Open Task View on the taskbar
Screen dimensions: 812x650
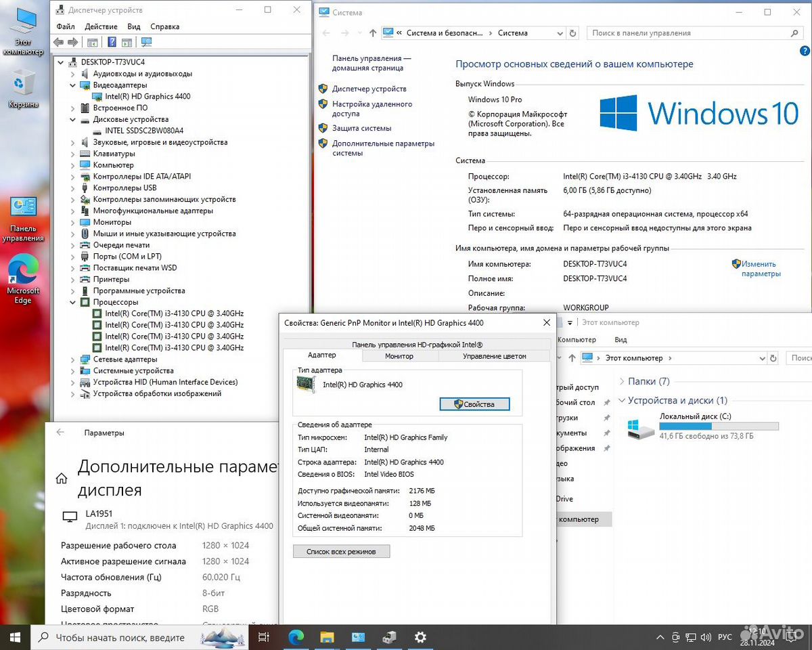click(x=264, y=637)
